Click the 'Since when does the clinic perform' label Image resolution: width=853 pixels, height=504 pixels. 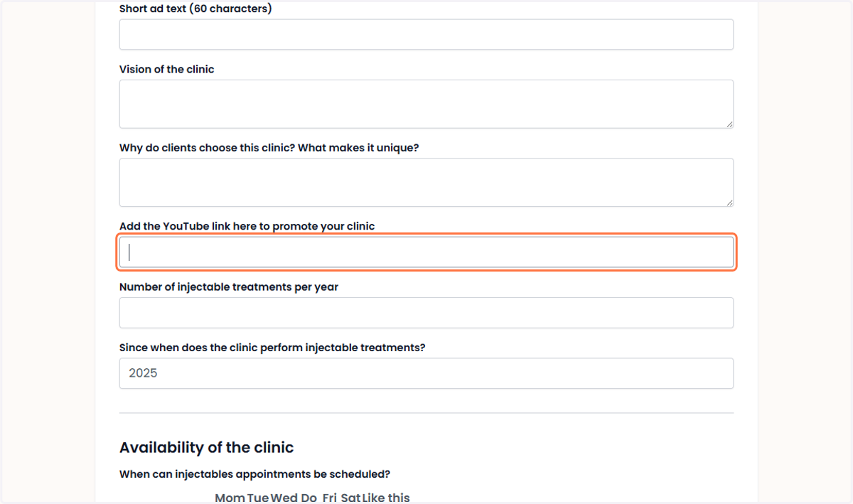[x=272, y=348]
